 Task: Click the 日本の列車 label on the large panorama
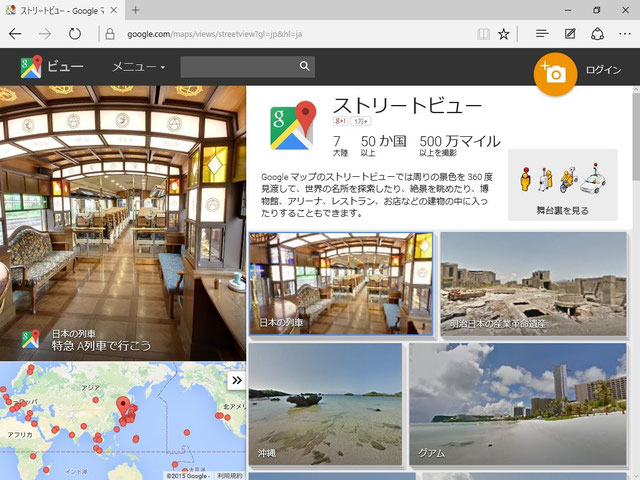73,334
